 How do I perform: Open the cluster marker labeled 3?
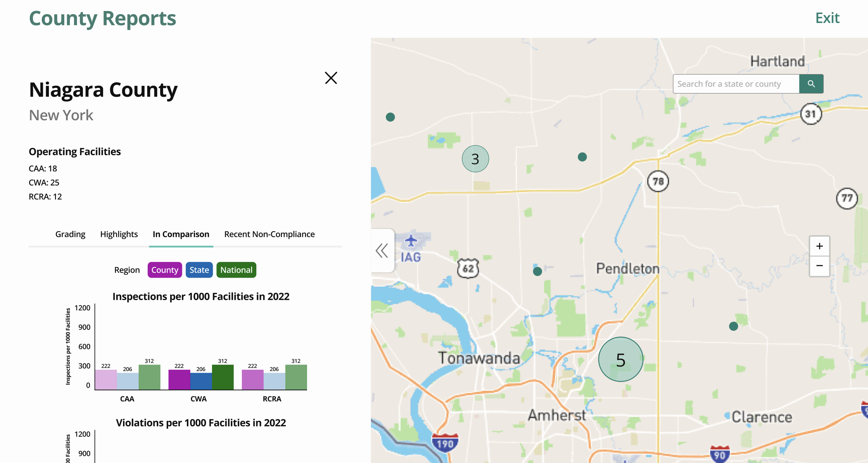click(475, 159)
